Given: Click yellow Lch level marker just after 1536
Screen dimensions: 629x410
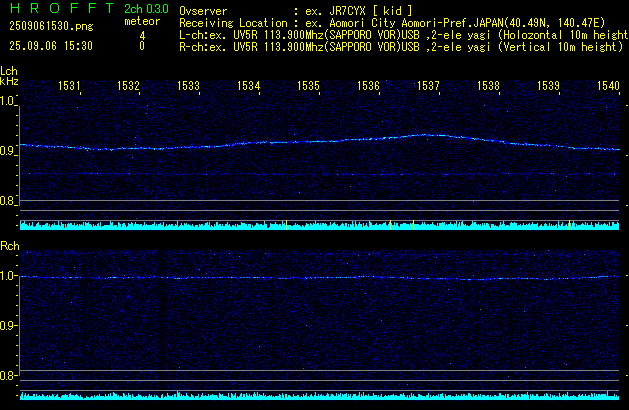Looking at the screenshot, I should (390, 225).
